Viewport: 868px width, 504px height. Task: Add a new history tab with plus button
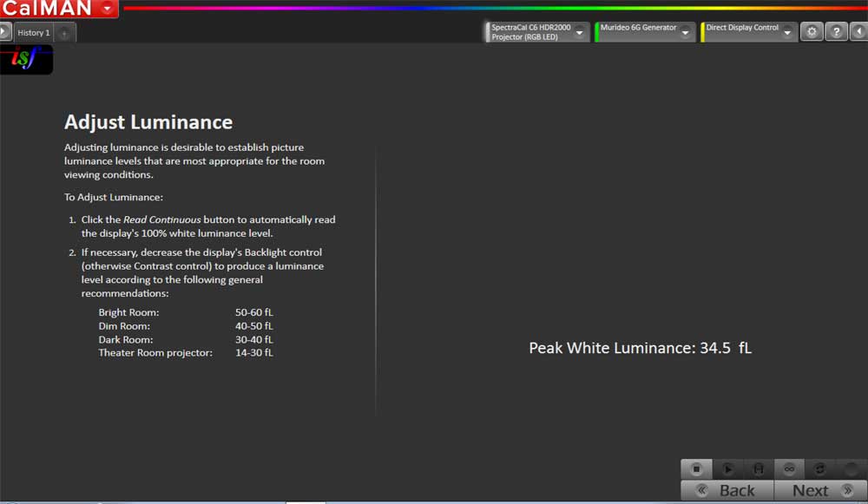[x=64, y=33]
